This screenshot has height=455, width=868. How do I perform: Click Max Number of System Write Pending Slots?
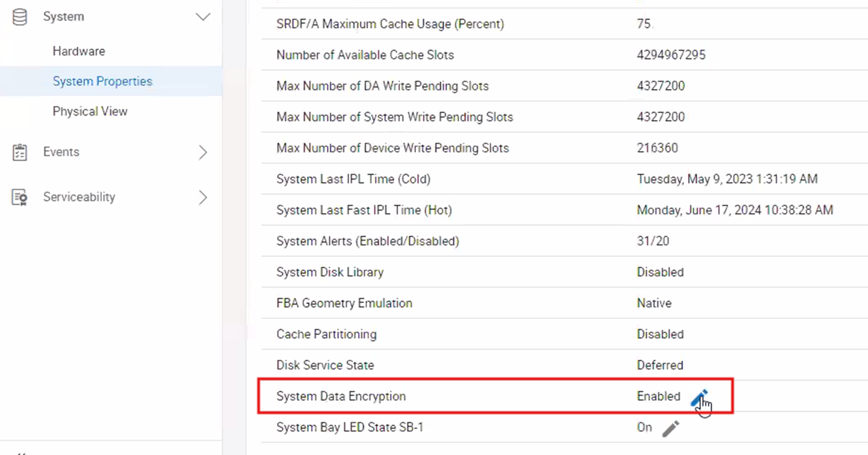pos(394,117)
